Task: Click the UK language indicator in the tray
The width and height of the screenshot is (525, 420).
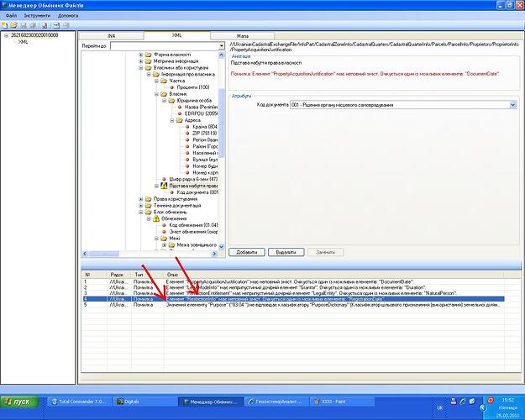Action: (439, 407)
